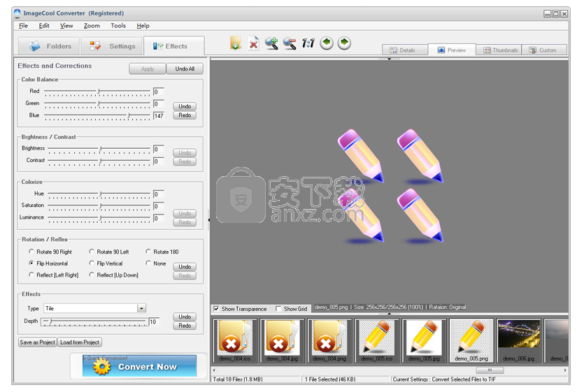Select Rotate 90 Left radio button
584x392 pixels.
click(92, 252)
